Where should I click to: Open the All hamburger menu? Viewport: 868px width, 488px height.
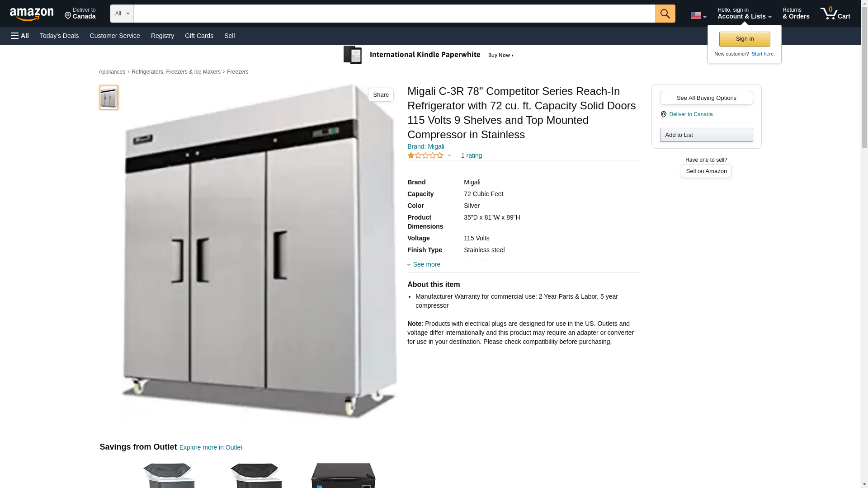[20, 36]
